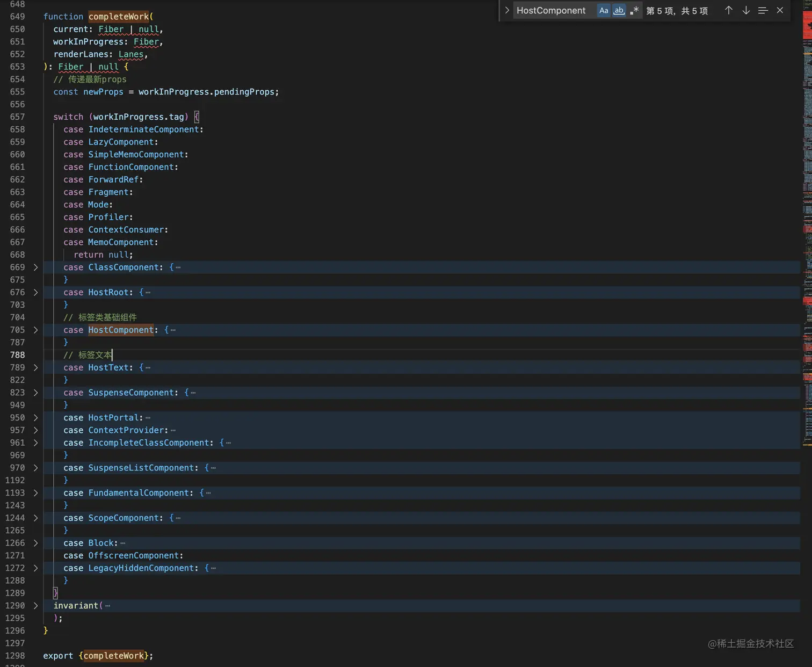Click 'return null;' statement
This screenshot has width=812, height=667.
103,255
